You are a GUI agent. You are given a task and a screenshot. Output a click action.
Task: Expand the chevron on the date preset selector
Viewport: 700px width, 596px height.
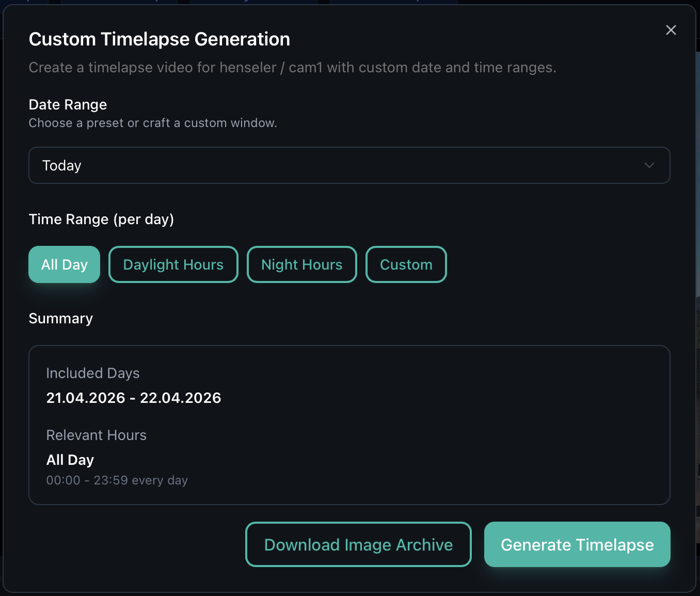[649, 165]
